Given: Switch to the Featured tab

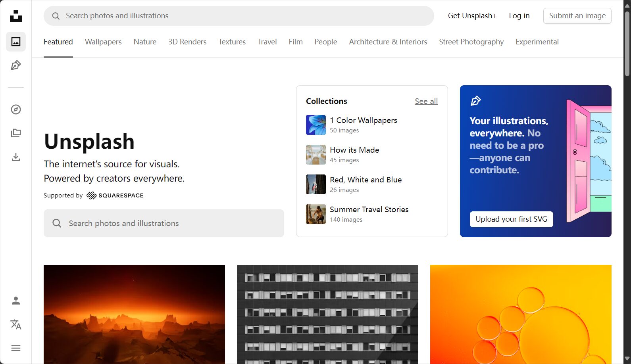Looking at the screenshot, I should (x=58, y=42).
